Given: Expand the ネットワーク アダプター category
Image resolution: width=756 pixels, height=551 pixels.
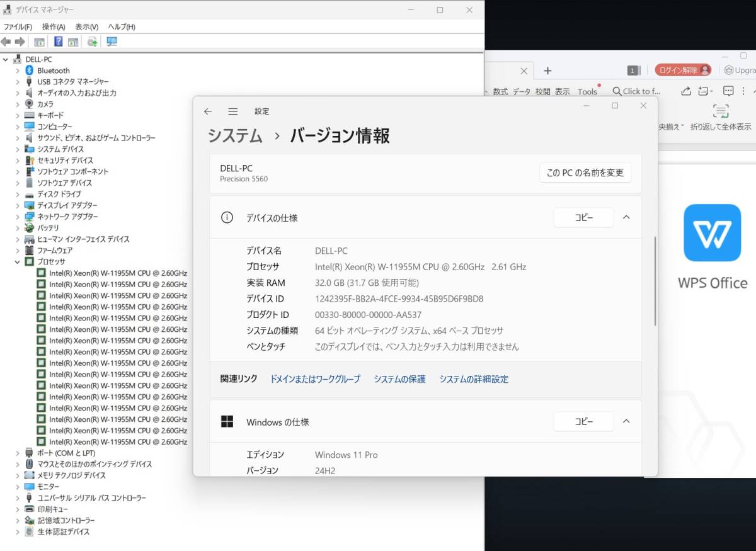Looking at the screenshot, I should [x=18, y=217].
